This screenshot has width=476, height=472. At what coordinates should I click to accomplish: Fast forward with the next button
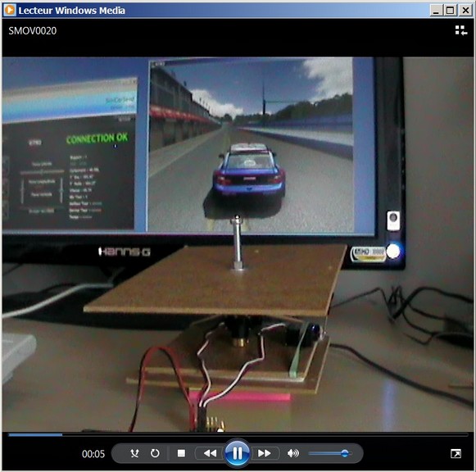(x=265, y=453)
